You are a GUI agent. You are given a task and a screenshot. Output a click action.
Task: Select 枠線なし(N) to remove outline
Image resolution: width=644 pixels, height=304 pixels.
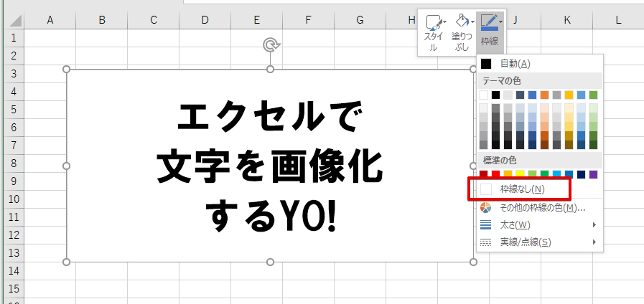pos(539,189)
